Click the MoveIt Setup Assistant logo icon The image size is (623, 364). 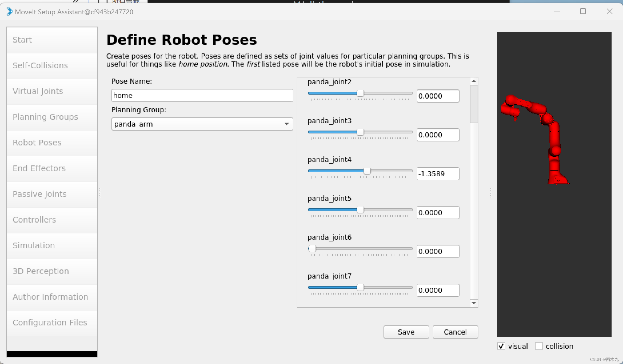pyautogui.click(x=9, y=12)
